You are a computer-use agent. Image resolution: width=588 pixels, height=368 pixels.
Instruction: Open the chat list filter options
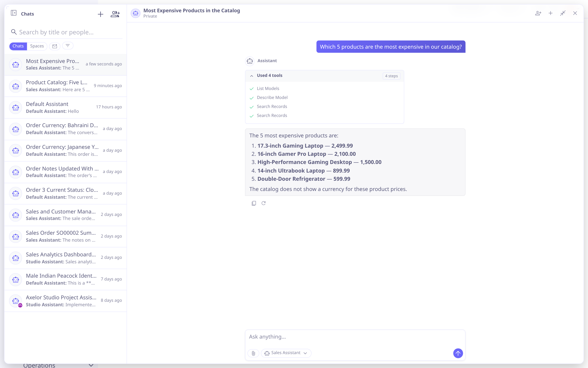coord(68,46)
